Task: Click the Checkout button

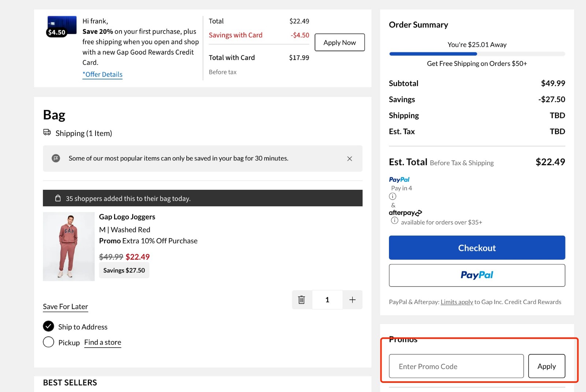Action: tap(476, 248)
